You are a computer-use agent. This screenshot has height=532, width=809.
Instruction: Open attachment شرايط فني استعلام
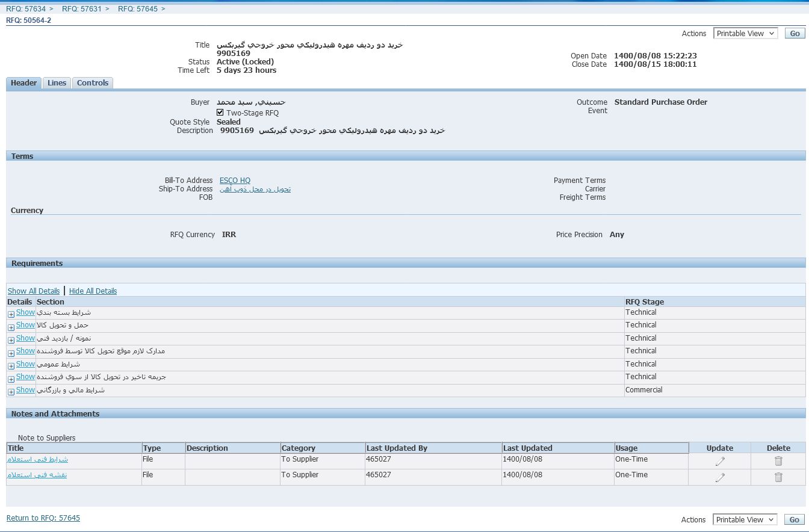(x=37, y=459)
